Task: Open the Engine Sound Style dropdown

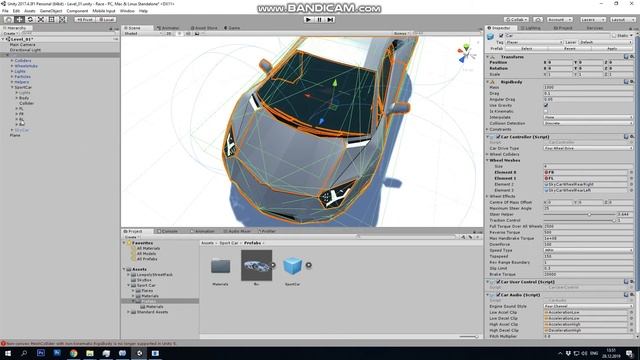Action: pos(588,306)
